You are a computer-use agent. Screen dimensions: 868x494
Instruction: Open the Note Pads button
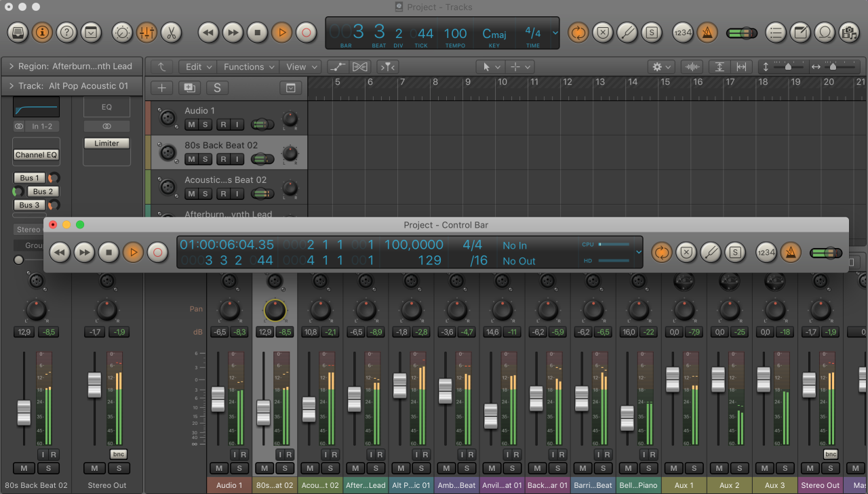point(800,32)
